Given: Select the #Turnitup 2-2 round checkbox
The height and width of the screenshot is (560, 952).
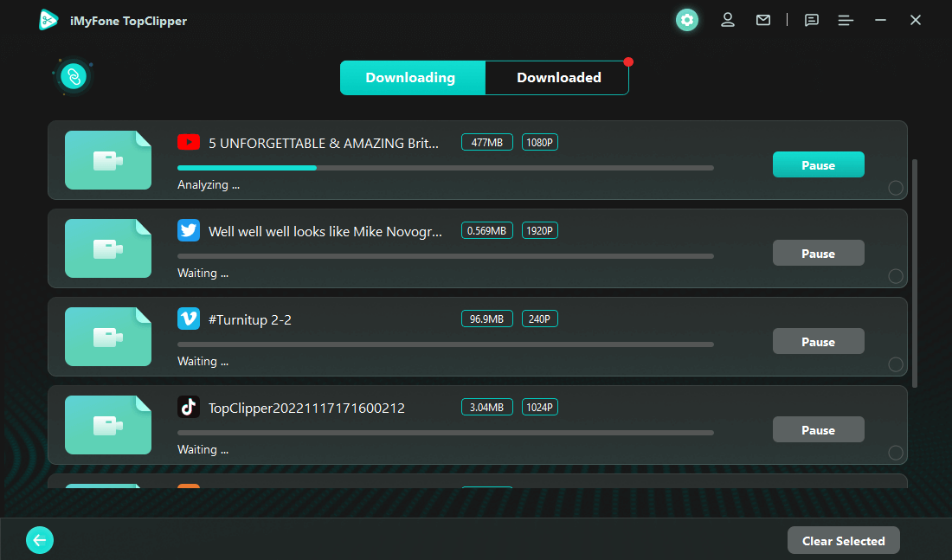Looking at the screenshot, I should pos(896,364).
